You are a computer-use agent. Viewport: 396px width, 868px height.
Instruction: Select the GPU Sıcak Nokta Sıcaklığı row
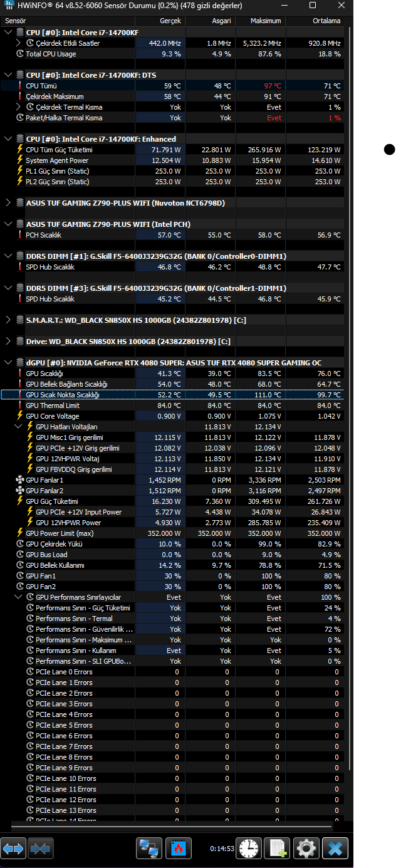(x=172, y=395)
